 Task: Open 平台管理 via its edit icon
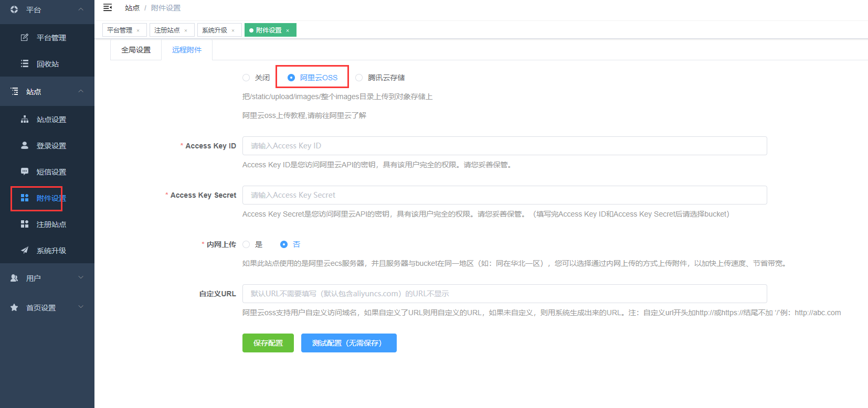click(25, 38)
